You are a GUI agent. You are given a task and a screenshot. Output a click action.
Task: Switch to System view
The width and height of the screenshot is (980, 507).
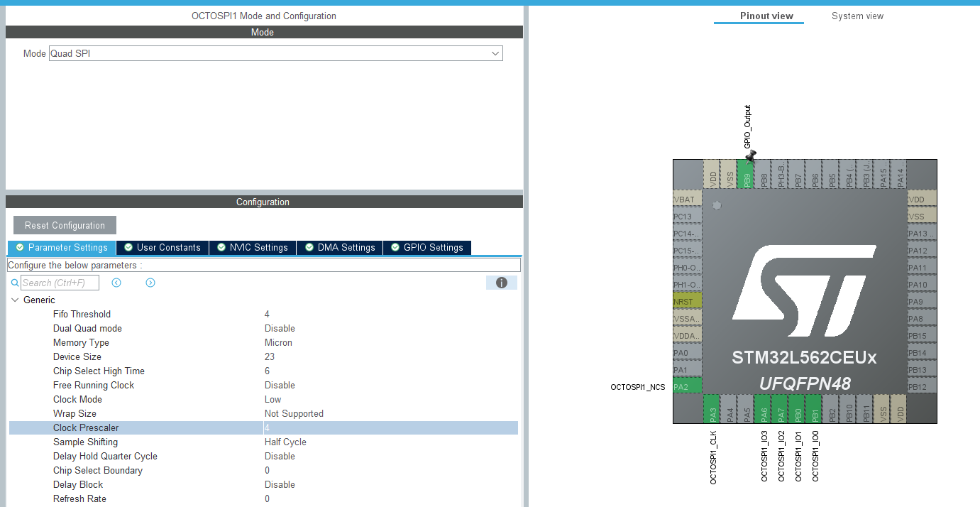[857, 16]
